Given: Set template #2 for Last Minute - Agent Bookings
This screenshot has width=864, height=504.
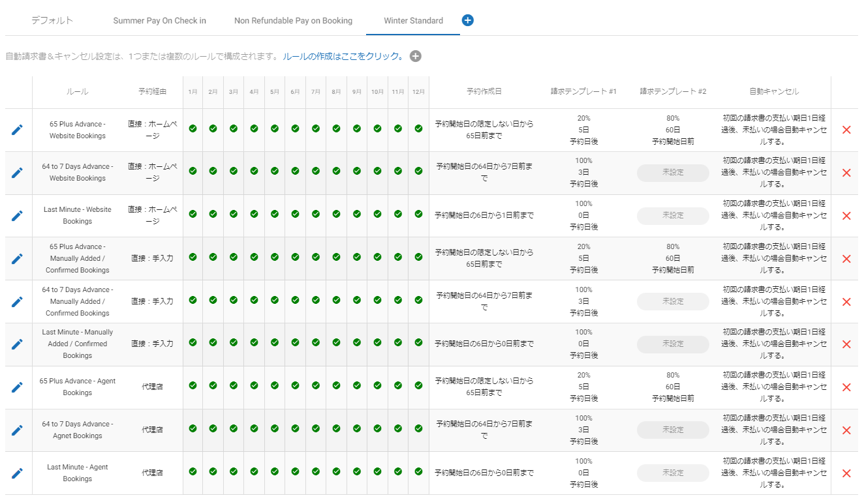Looking at the screenshot, I should point(673,473).
